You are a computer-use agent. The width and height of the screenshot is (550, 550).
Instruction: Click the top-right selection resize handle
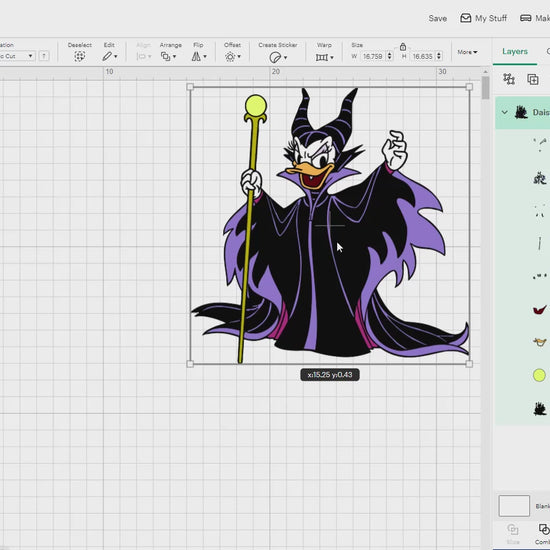469,87
